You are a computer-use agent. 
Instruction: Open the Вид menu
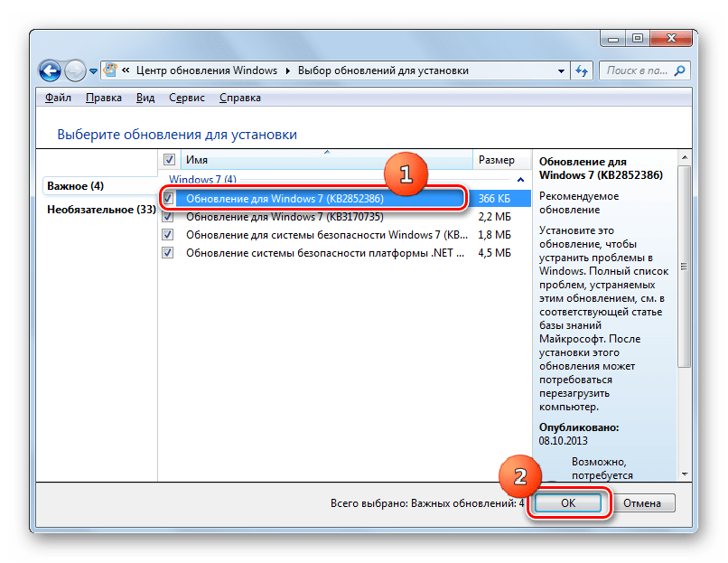tap(145, 98)
